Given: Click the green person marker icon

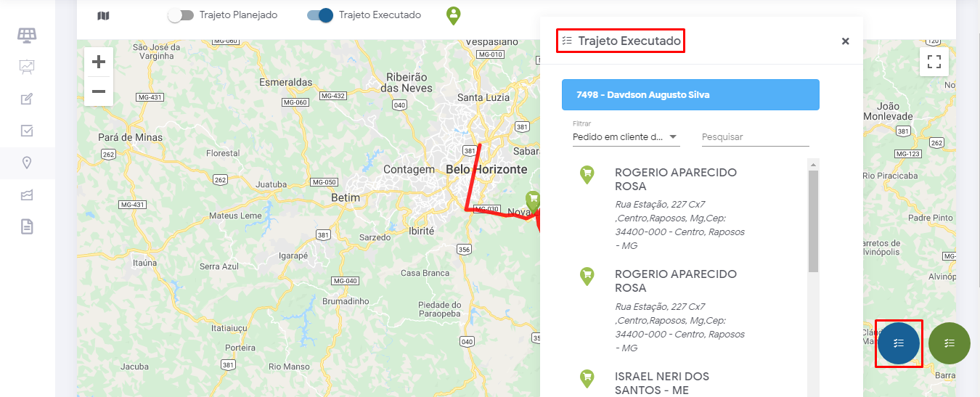Looking at the screenshot, I should click(x=454, y=15).
